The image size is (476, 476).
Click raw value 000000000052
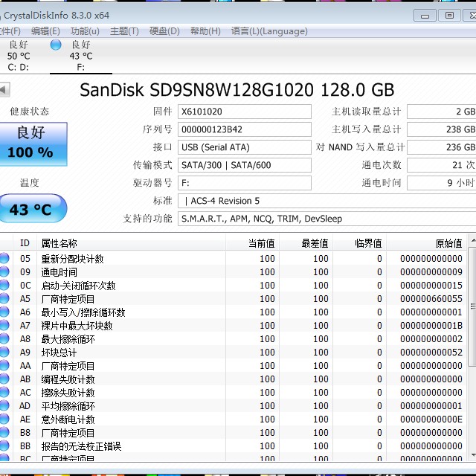pos(431,352)
